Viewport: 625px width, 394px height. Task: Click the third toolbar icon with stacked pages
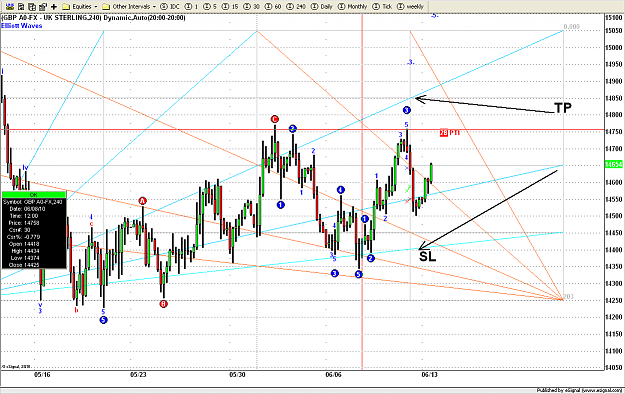(32, 6)
